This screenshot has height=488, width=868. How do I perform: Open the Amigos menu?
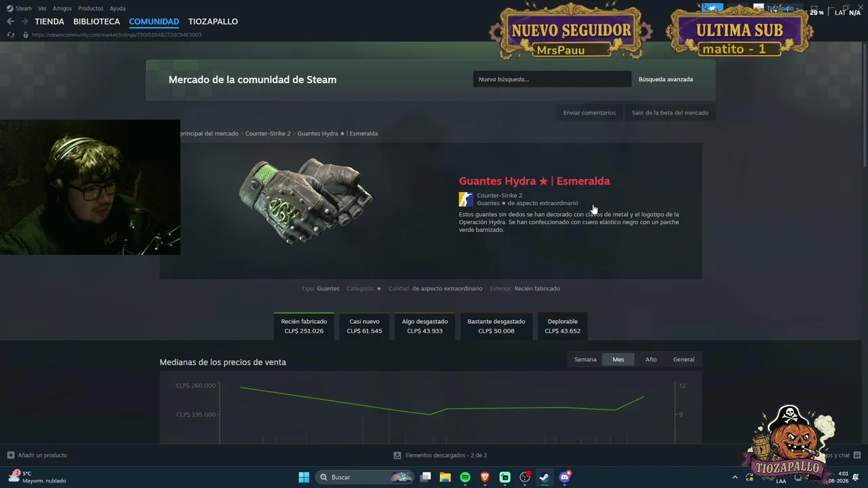62,8
